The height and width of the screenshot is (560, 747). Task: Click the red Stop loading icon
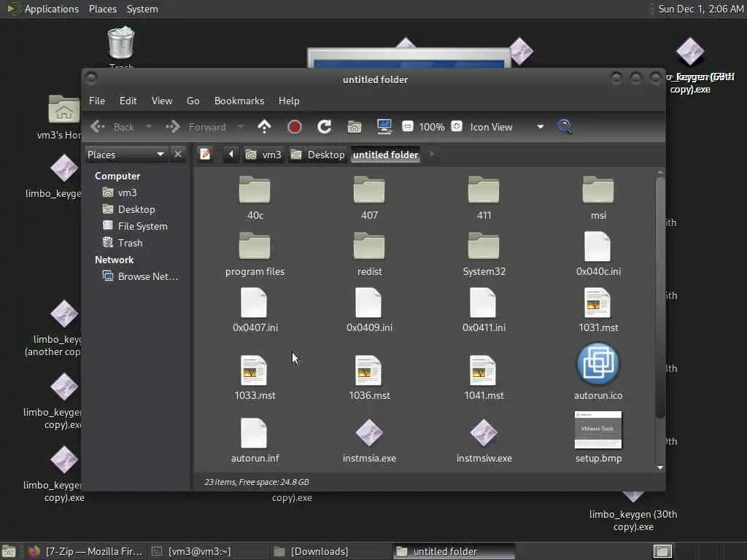[295, 127]
